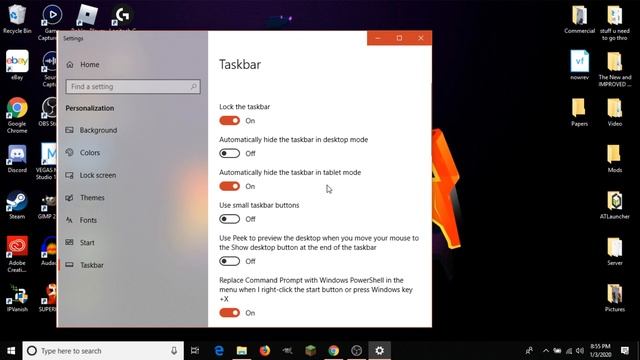Screen dimensions: 640x360
Task: Click Settings gear on taskbar
Action: (x=380, y=351)
